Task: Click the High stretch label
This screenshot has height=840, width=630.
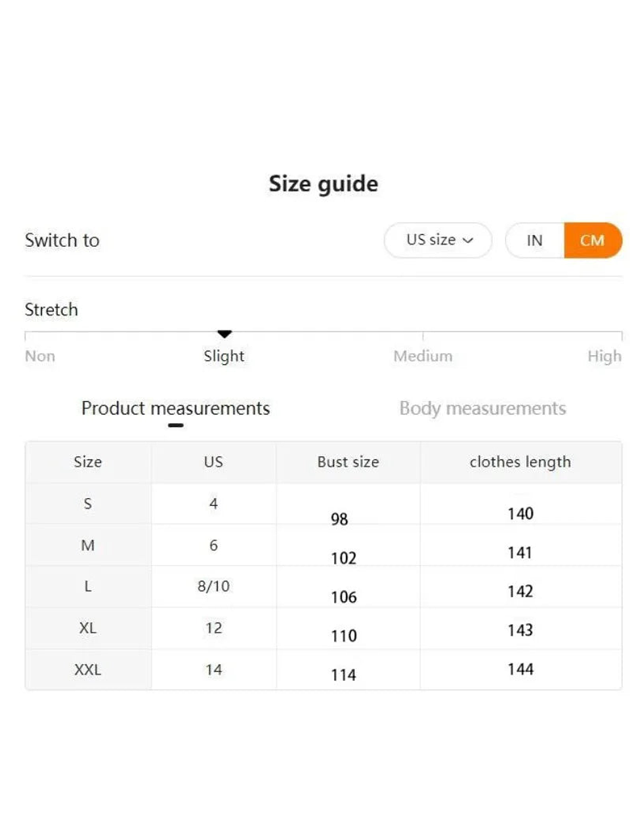Action: (x=604, y=356)
